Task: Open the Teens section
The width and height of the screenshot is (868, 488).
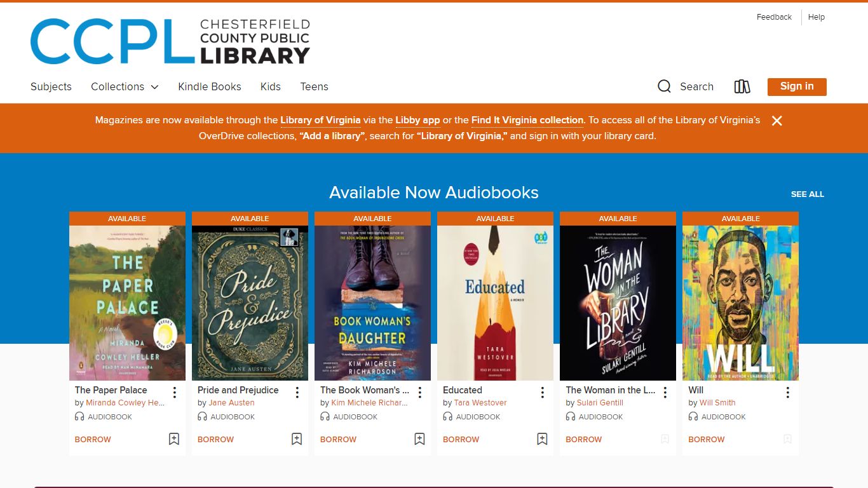Action: 314,86
